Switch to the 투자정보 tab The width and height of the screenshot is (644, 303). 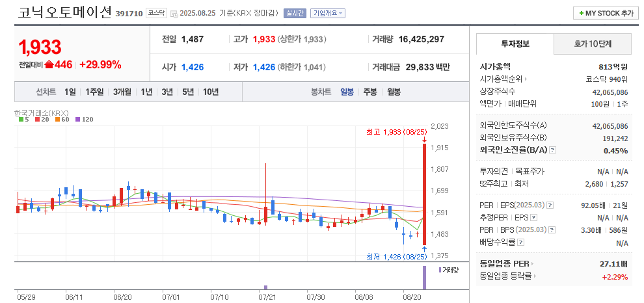tap(515, 44)
